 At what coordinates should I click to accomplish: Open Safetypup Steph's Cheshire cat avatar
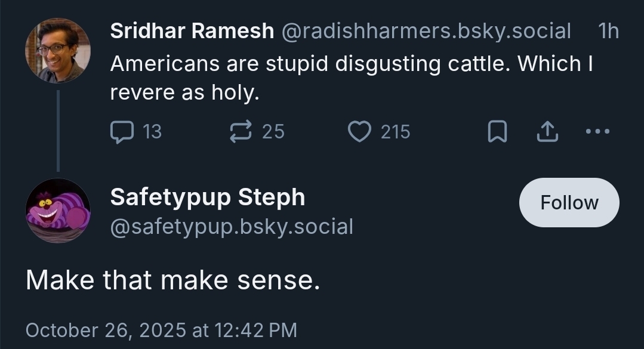click(57, 211)
